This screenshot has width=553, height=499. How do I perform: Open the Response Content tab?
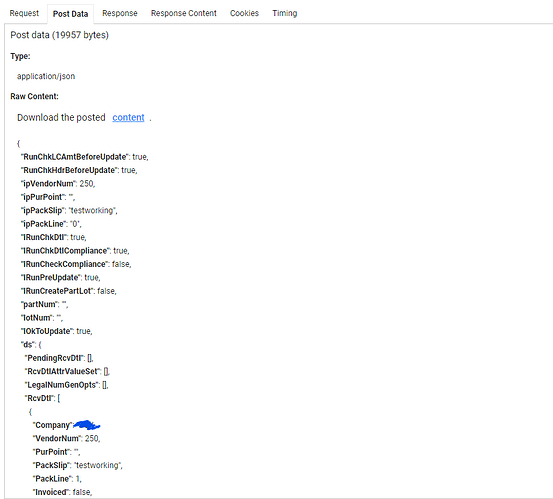(x=183, y=13)
